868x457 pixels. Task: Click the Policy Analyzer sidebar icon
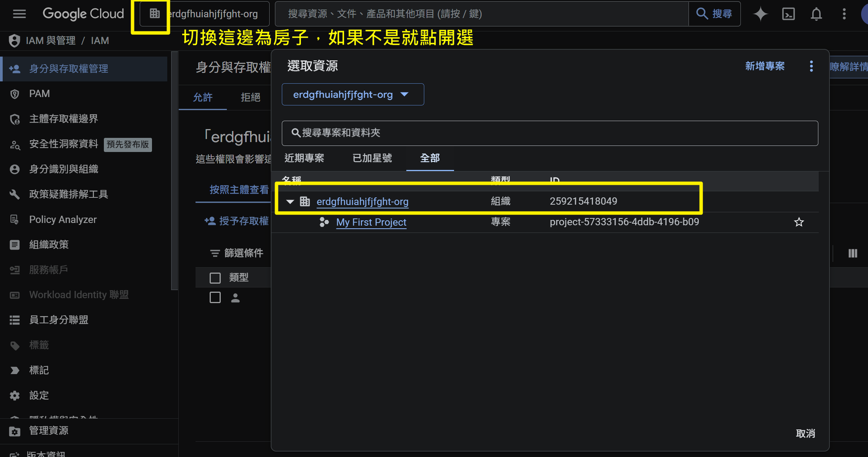(x=14, y=219)
